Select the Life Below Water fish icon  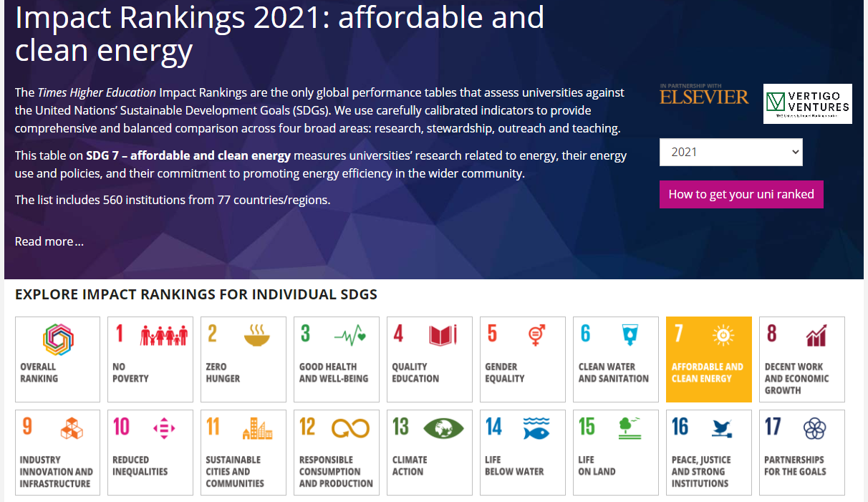coord(536,428)
